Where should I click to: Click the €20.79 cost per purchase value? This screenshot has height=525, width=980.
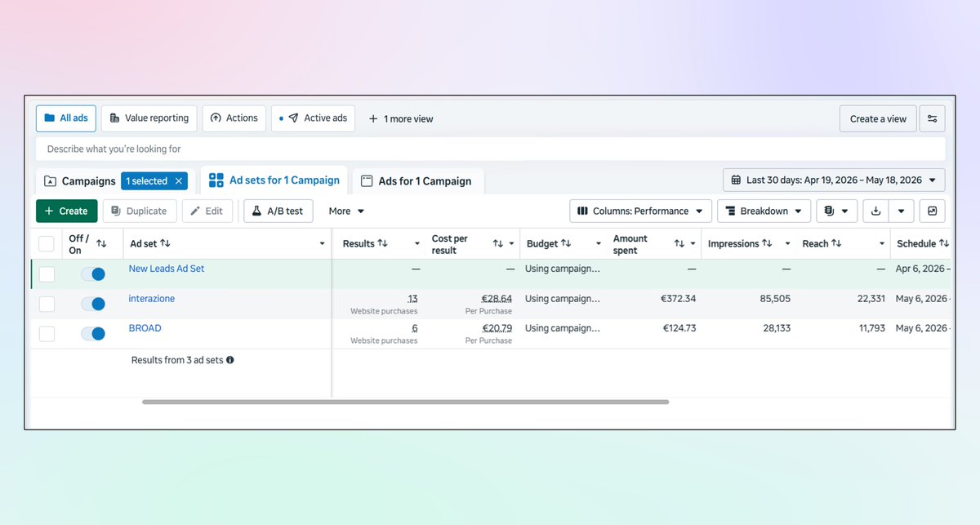[497, 328]
